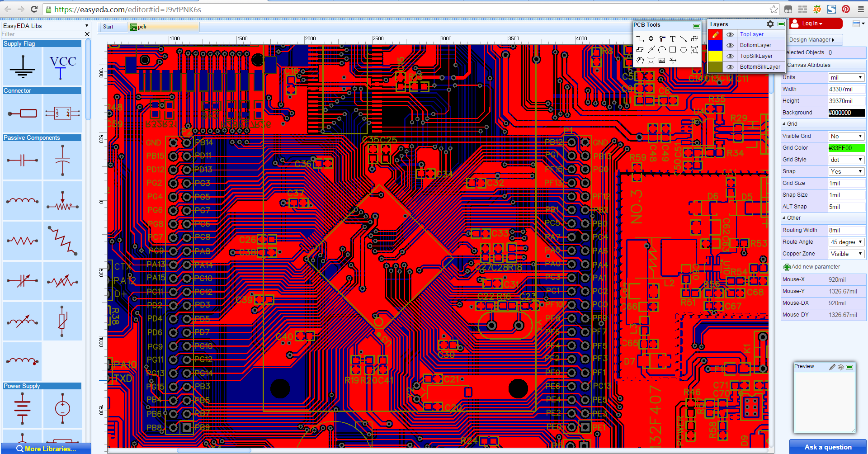Toggle TopSilkLayer visibility eye
The height and width of the screenshot is (454, 868).
(x=730, y=56)
